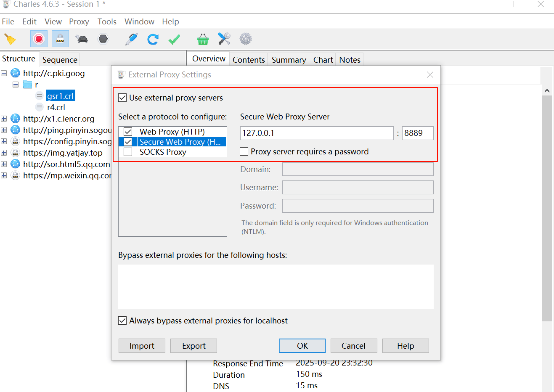Compose a request with the pen icon
This screenshot has width=554, height=392.
click(x=132, y=39)
